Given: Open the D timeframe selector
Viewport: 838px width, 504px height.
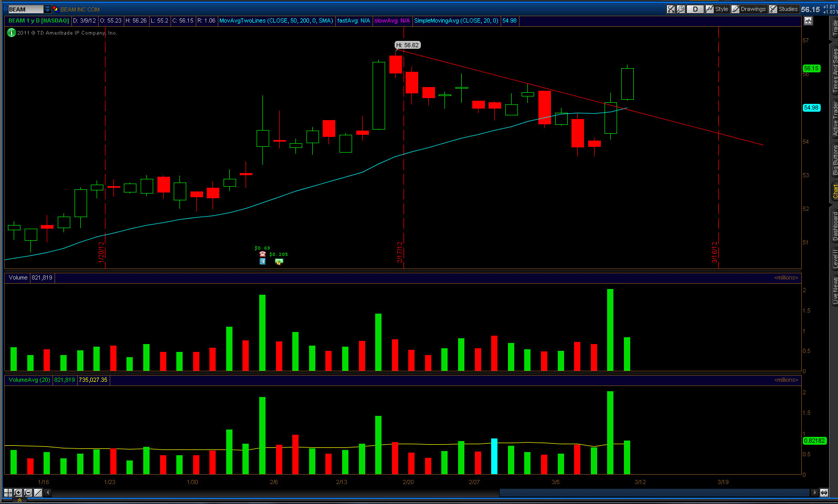Looking at the screenshot, I should 695,9.
